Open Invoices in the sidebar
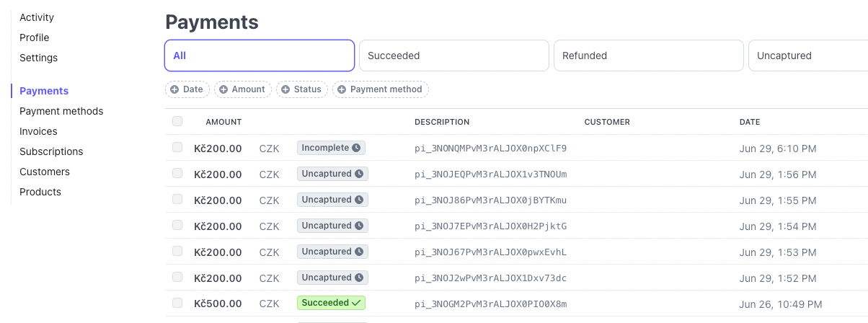 [x=38, y=131]
